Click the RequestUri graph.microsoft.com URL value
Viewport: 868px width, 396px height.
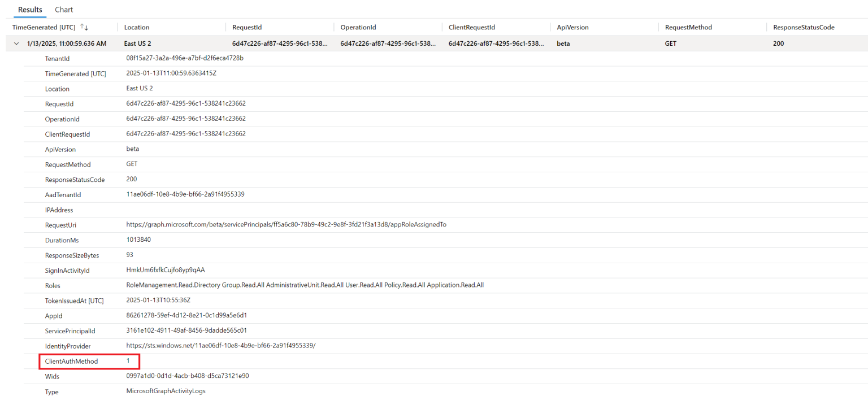(286, 224)
